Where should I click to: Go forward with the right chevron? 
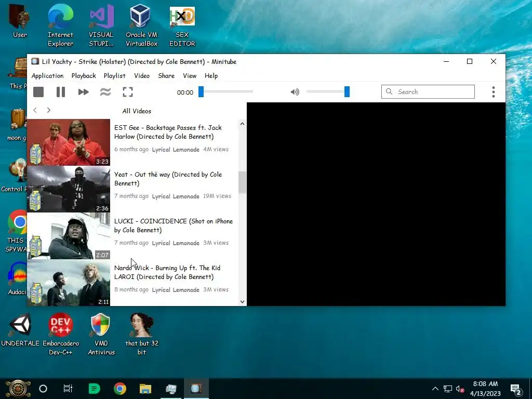(x=49, y=110)
